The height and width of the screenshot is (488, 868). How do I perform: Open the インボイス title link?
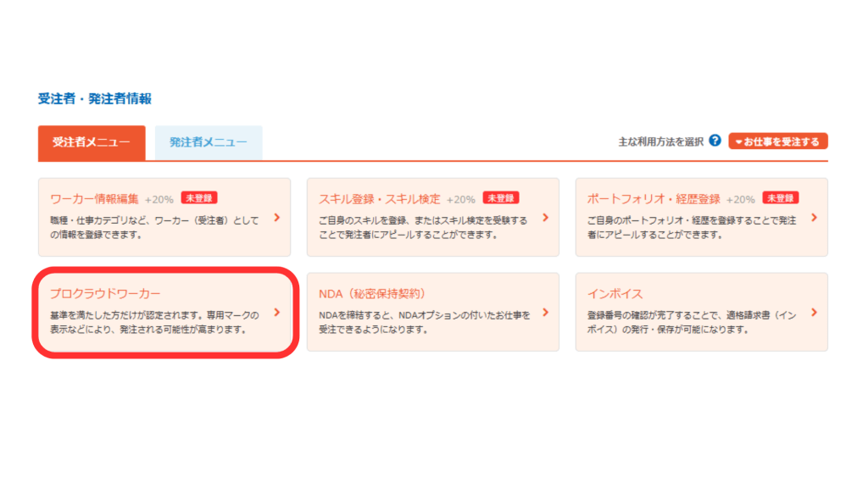615,294
